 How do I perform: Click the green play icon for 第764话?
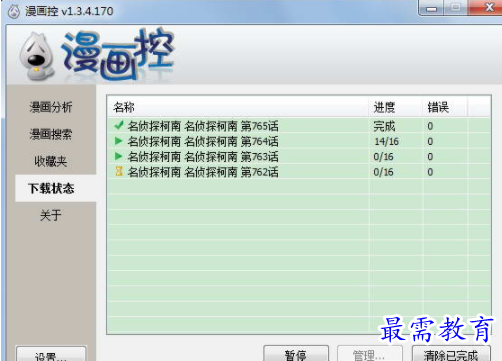[x=118, y=141]
